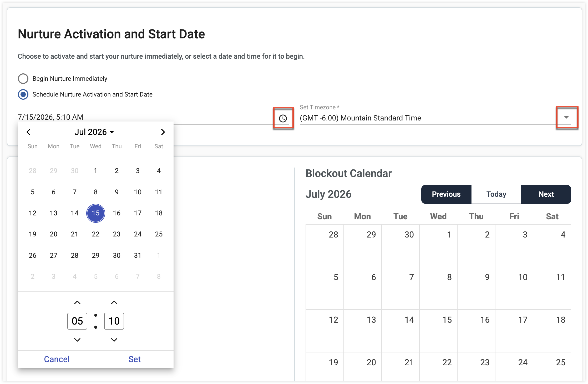Click day 1 in Blockout Calendar
This screenshot has height=384, width=588.
click(438, 246)
